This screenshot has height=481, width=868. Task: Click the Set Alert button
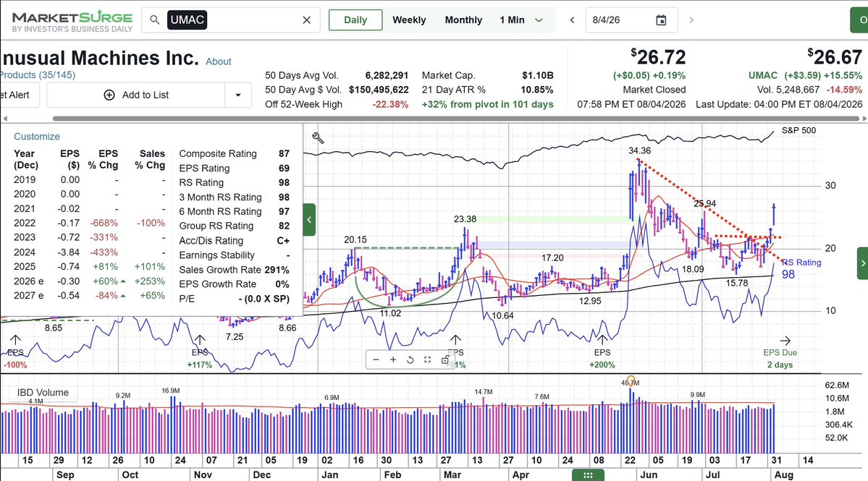coord(20,95)
